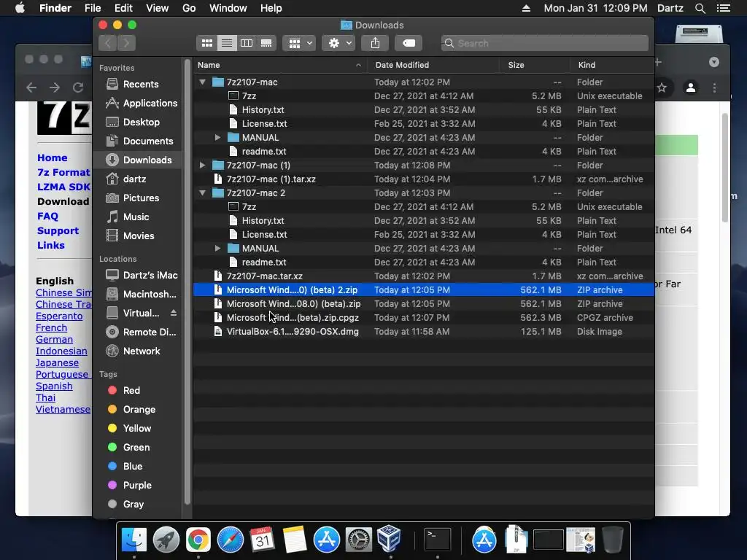Viewport: 747px width, 560px height.
Task: Open System Preferences from the Dock
Action: click(x=358, y=540)
